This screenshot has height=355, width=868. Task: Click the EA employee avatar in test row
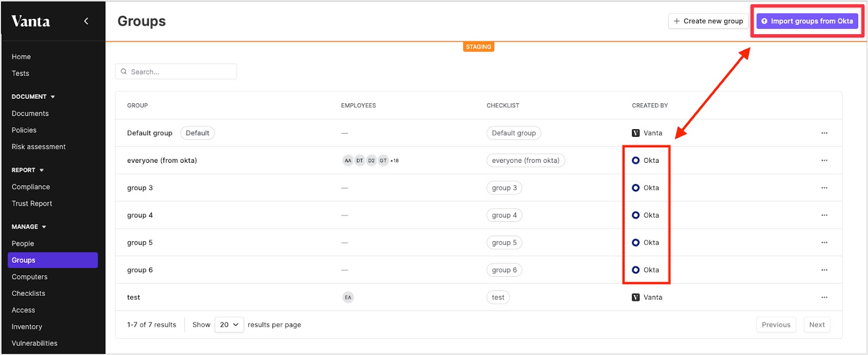tap(348, 297)
